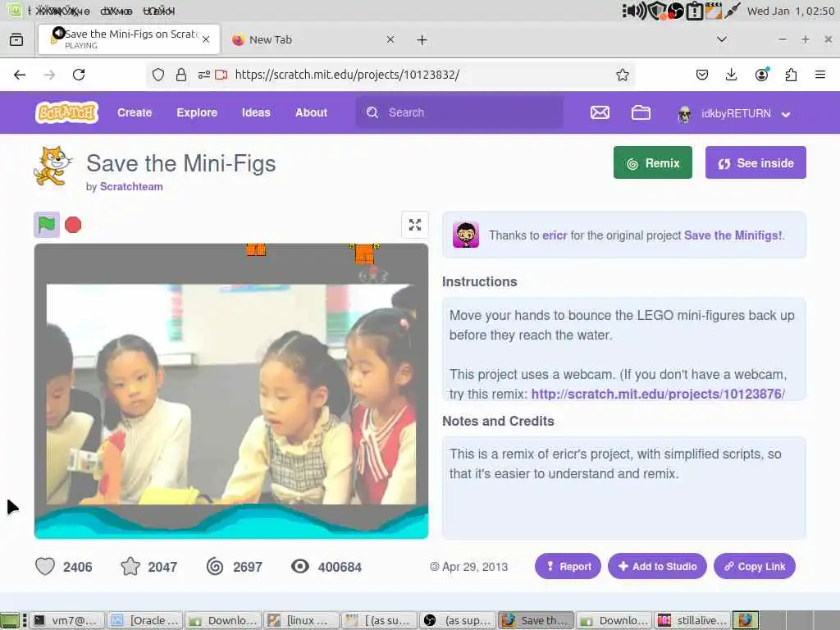The height and width of the screenshot is (630, 840).
Task: Switch to Save the Mini-Figs tab
Action: click(x=129, y=39)
